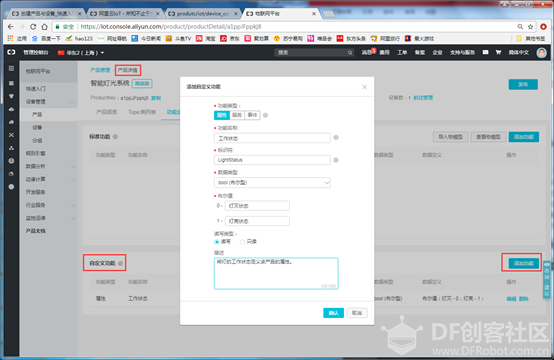
Task: Select the 服务 function type
Action: click(x=237, y=115)
